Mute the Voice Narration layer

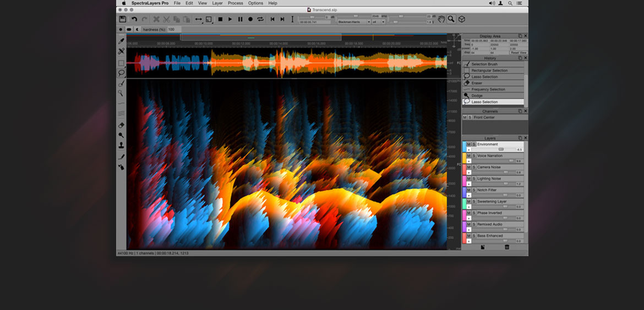click(x=469, y=156)
